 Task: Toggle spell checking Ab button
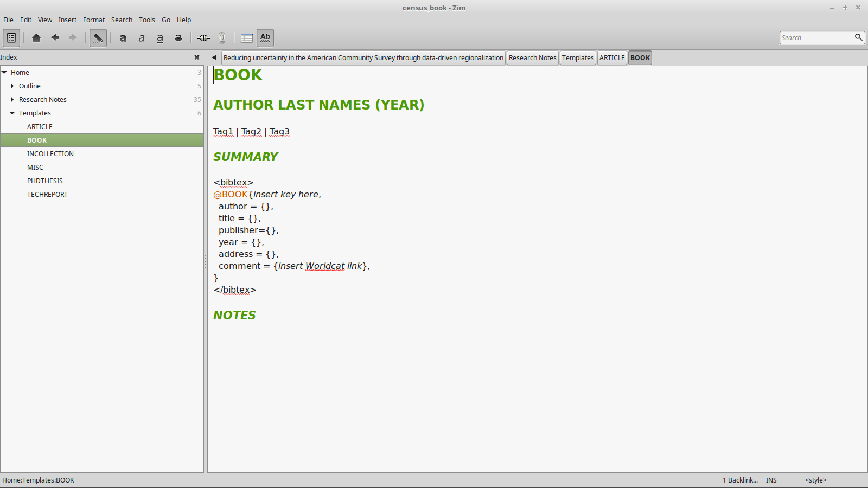pyautogui.click(x=265, y=38)
